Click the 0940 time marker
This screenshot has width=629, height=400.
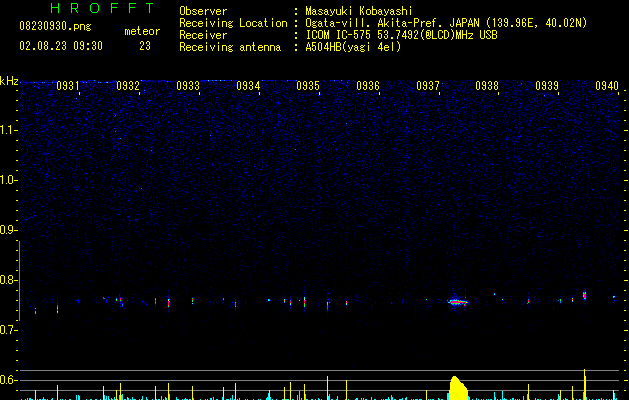607,86
